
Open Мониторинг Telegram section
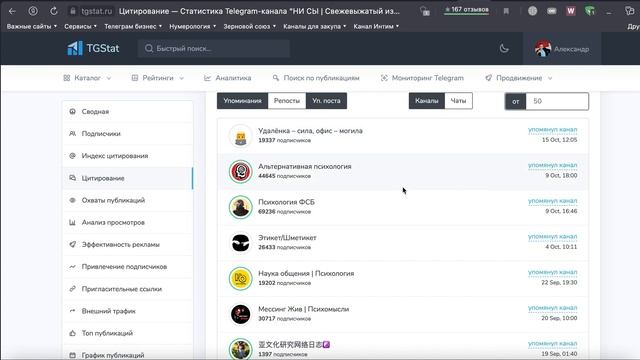(422, 78)
